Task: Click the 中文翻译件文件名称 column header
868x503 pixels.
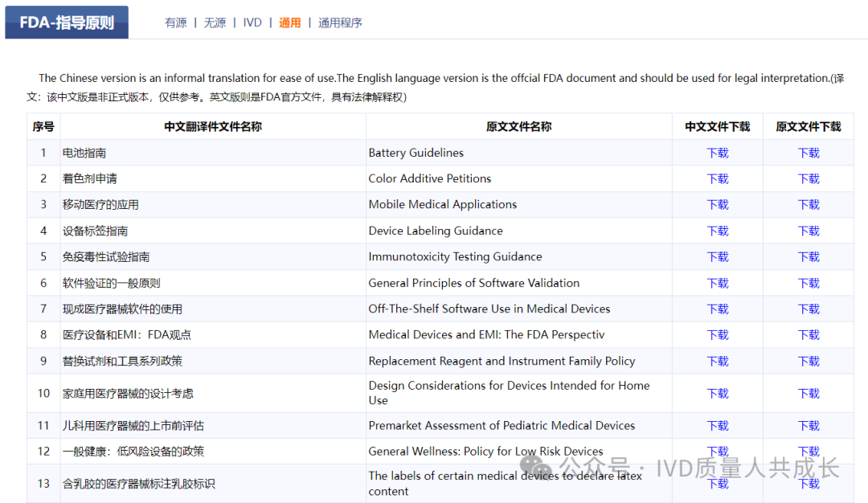Action: [212, 127]
